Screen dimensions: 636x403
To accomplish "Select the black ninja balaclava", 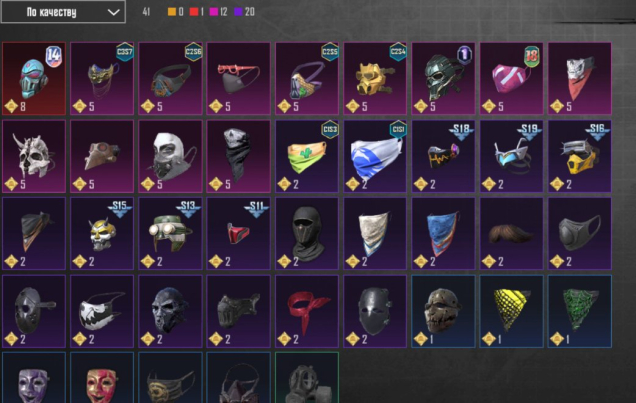I will pos(307,234).
